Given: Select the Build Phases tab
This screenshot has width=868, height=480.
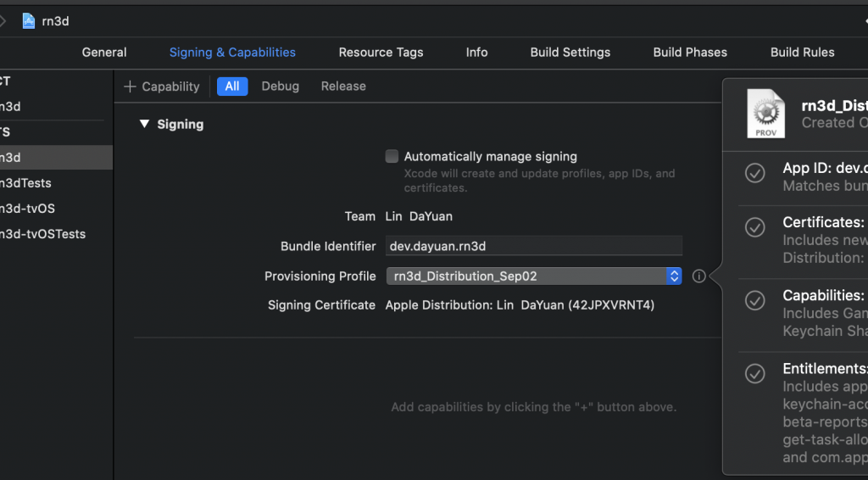Looking at the screenshot, I should pos(690,53).
